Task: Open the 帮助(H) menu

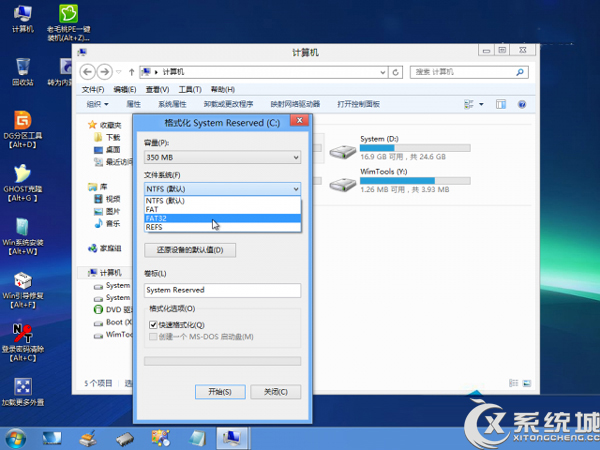Action: (x=223, y=89)
